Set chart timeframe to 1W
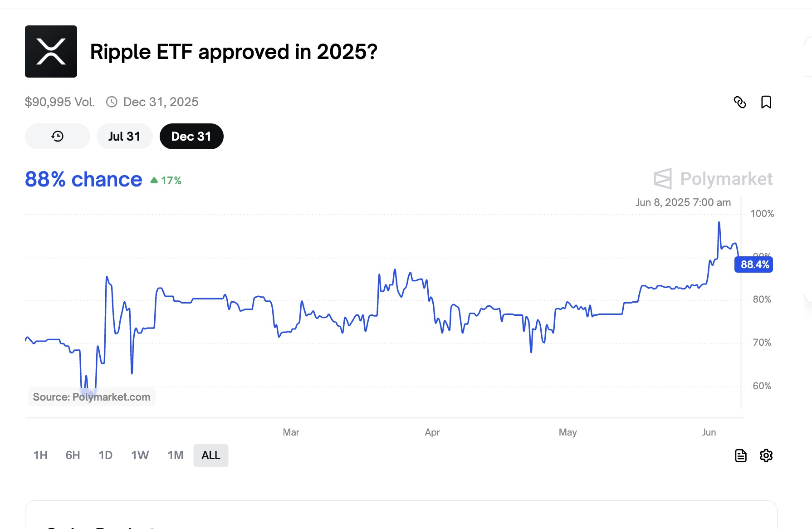 pyautogui.click(x=140, y=455)
